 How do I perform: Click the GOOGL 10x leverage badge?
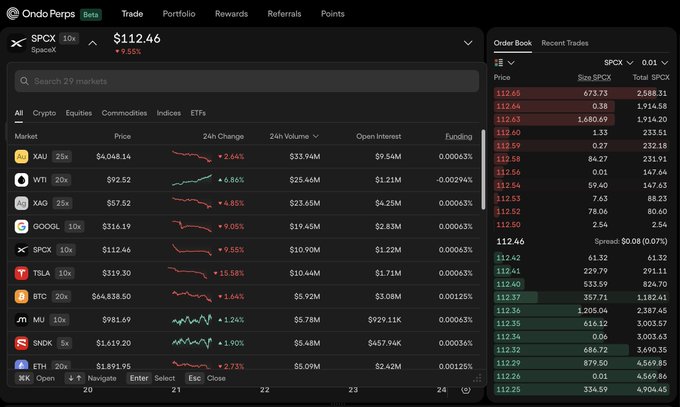point(74,226)
